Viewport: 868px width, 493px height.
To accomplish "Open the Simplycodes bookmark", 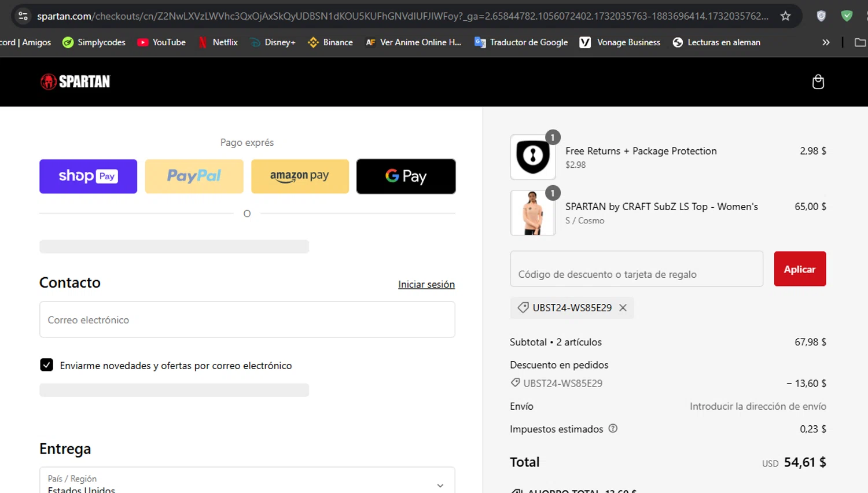I will pyautogui.click(x=94, y=42).
